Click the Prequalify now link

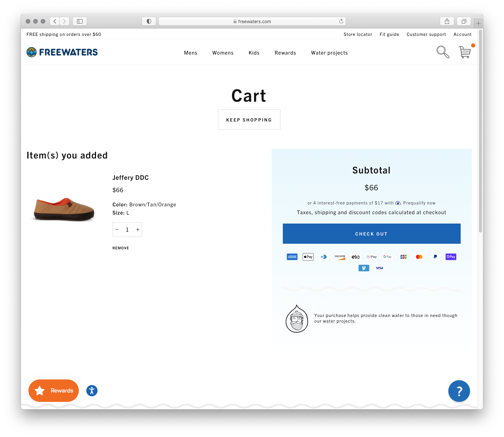click(419, 203)
